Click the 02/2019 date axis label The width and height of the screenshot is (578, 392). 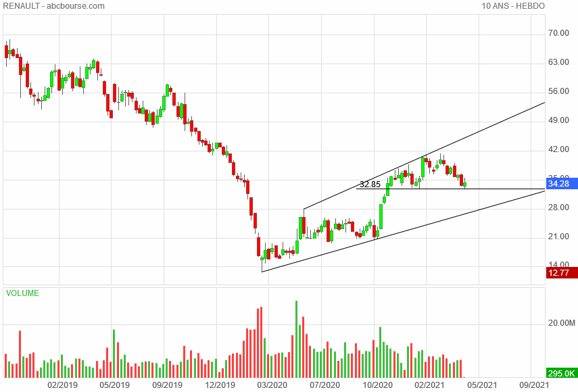pyautogui.click(x=63, y=385)
